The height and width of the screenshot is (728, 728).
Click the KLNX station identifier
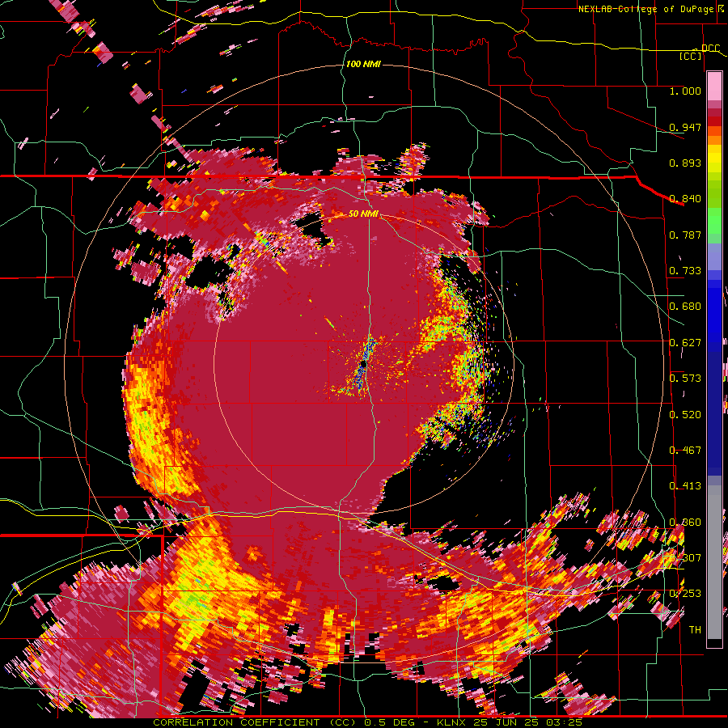[453, 722]
